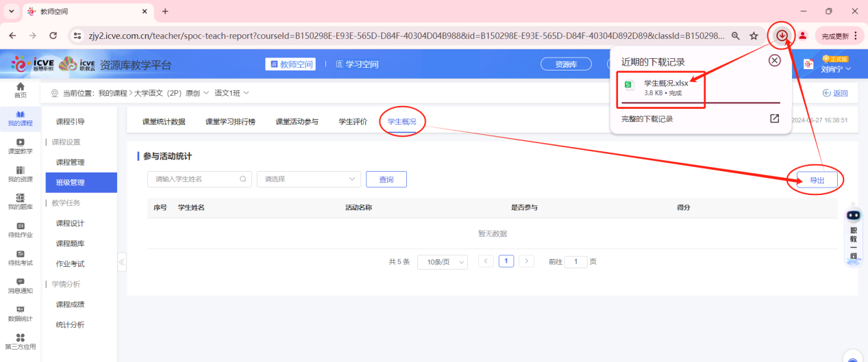
Task: Close the recent downloads popup
Action: coord(774,61)
